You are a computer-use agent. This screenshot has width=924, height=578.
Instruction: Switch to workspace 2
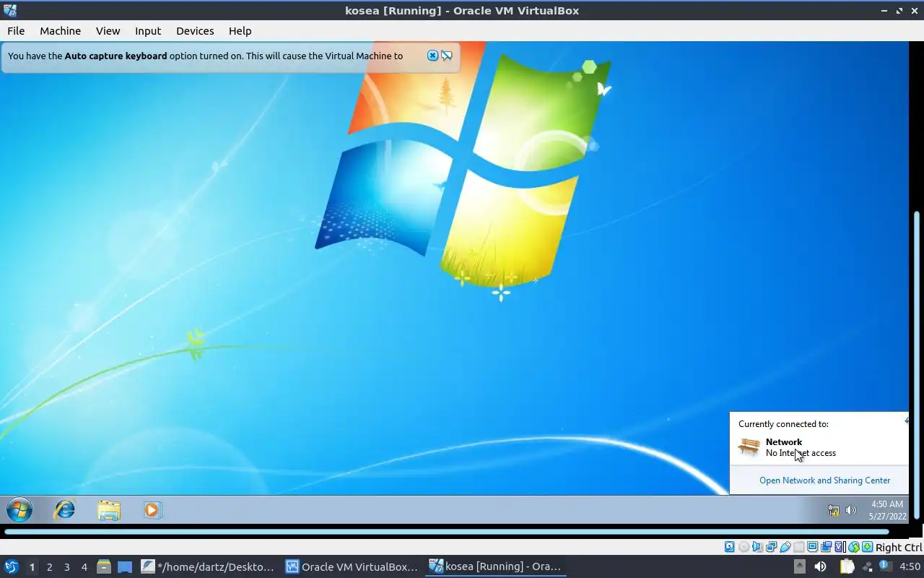[49, 567]
